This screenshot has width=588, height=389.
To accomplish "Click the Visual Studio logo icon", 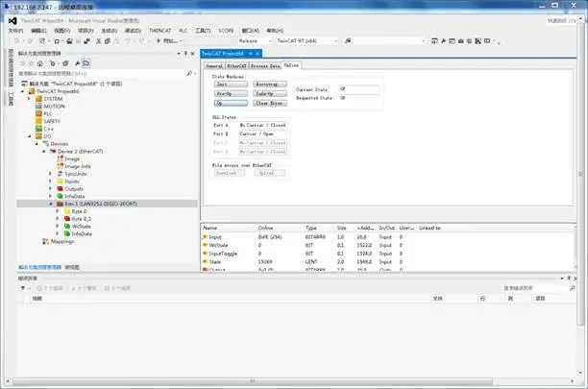I will click(x=12, y=21).
